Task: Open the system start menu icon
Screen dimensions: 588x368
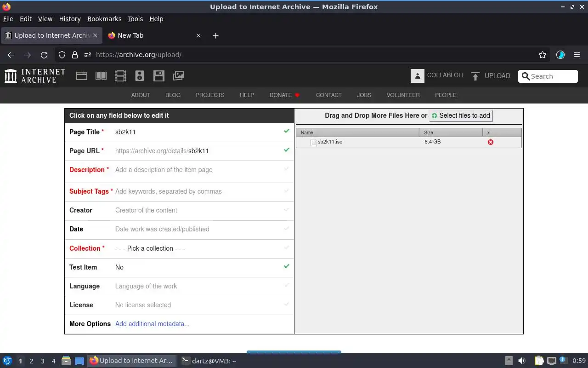Action: [7, 361]
